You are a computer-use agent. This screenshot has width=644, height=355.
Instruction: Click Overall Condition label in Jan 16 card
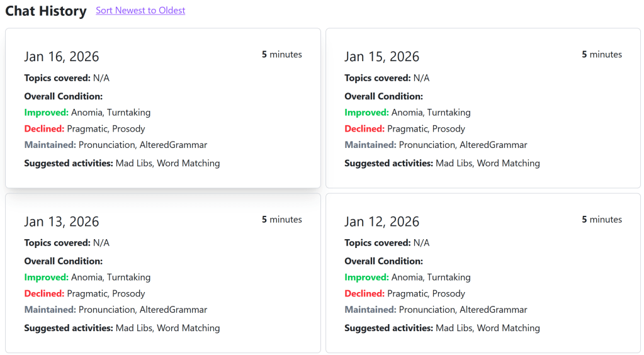click(x=64, y=96)
